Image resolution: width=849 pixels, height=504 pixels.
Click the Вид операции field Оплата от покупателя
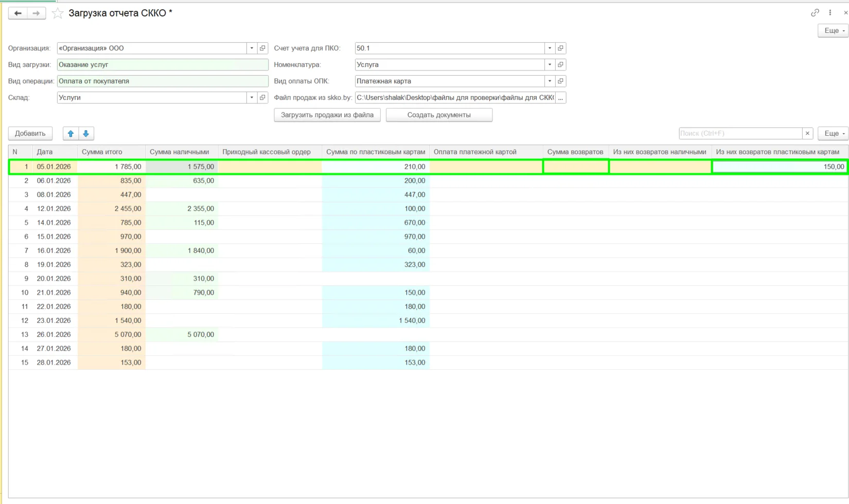click(x=163, y=81)
